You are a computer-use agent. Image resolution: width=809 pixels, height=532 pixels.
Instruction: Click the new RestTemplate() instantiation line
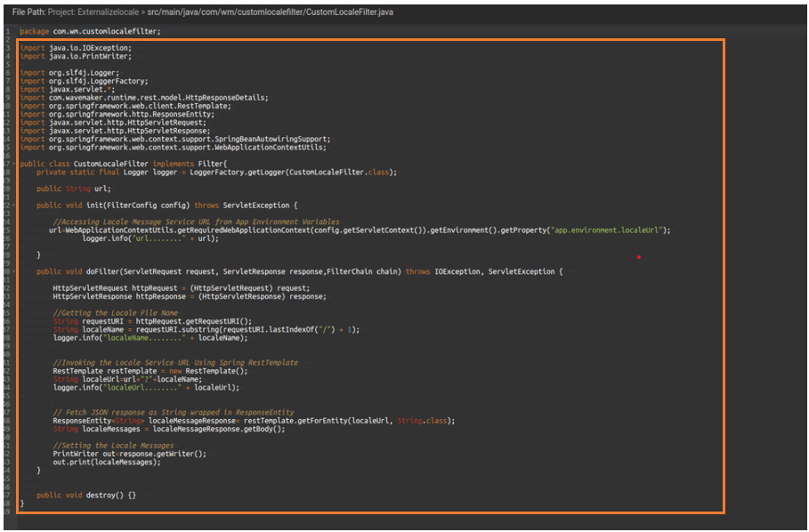click(x=150, y=371)
